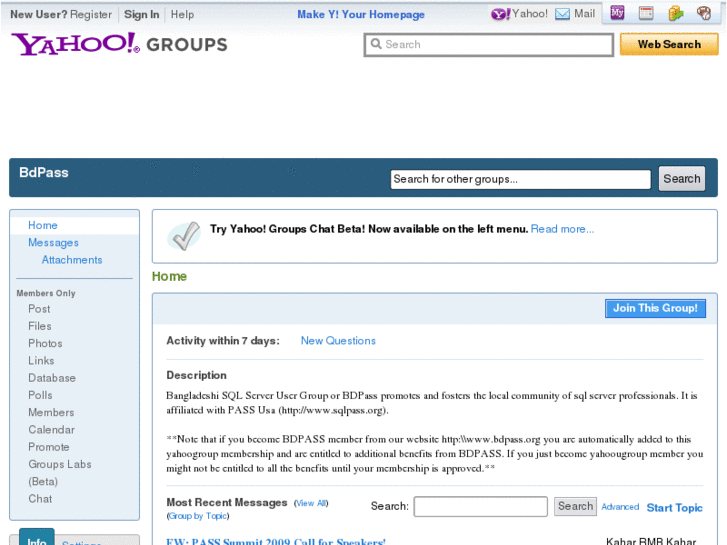Open the Mail text link
Screen dimensions: 727x545
coord(584,14)
